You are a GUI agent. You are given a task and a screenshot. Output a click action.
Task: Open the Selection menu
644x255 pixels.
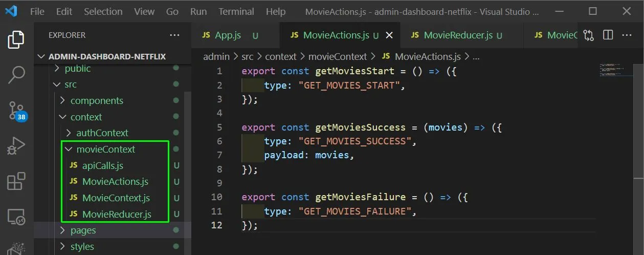[x=103, y=11]
